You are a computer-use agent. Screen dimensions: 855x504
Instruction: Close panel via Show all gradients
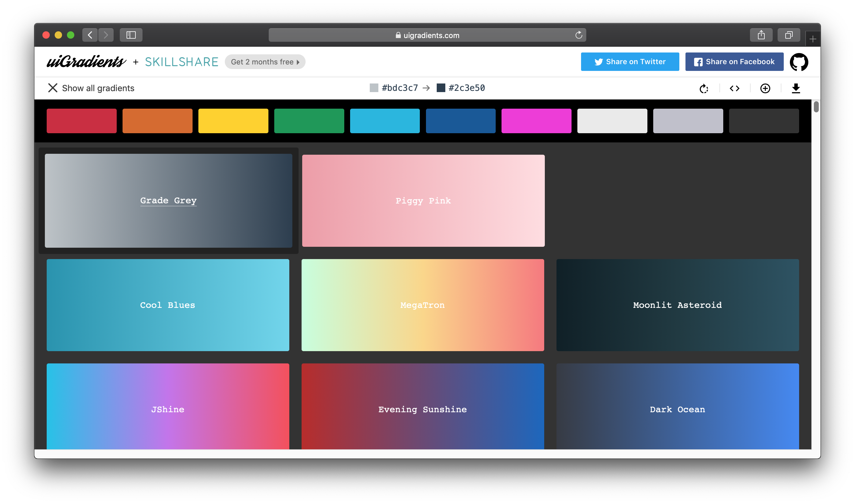click(91, 88)
